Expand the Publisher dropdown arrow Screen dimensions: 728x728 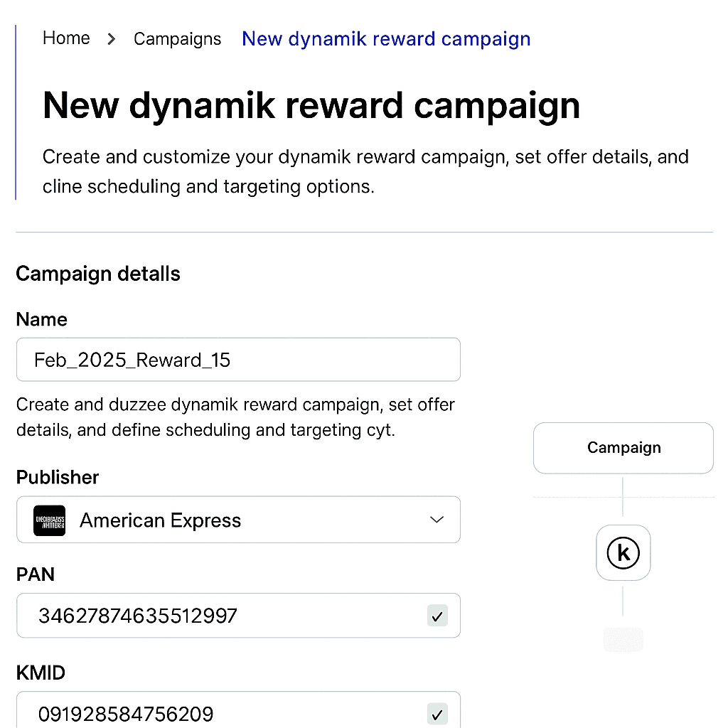click(437, 520)
